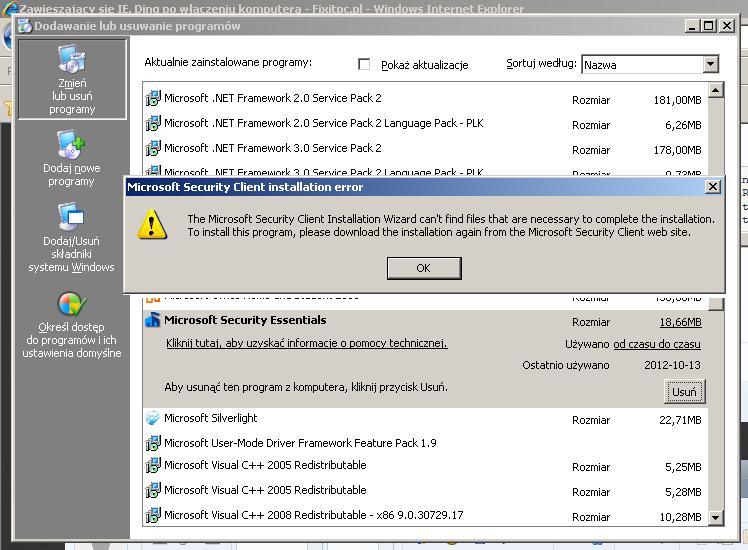This screenshot has height=550, width=748.
Task: Open 'Dodaj nowe programy' sidebar option
Action: point(72,159)
